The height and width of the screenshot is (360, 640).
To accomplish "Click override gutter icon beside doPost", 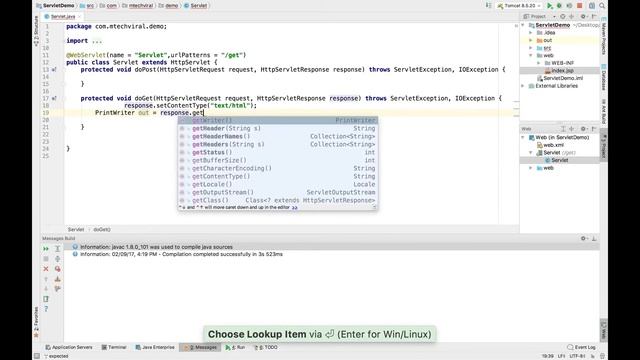I will (x=54, y=70).
